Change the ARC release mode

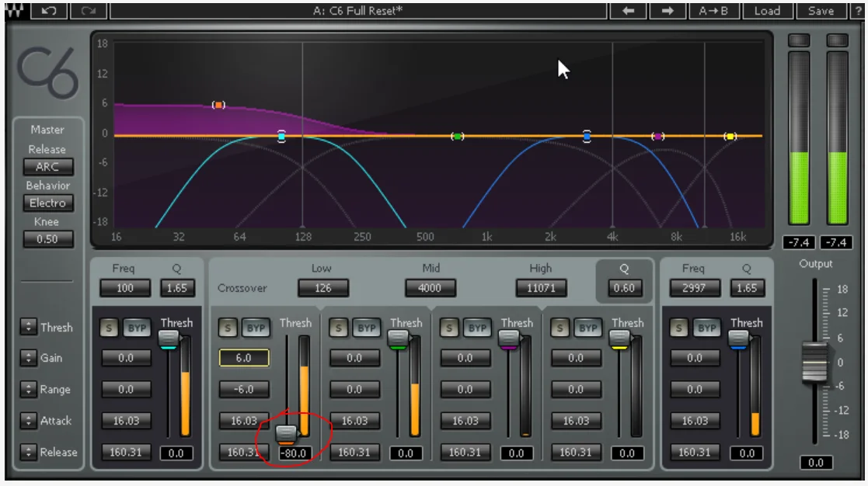click(x=47, y=166)
